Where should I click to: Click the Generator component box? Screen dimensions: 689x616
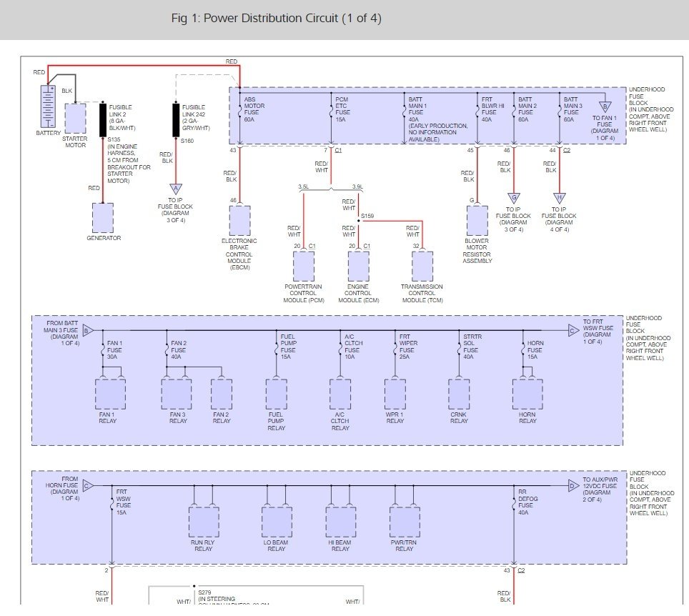[103, 218]
